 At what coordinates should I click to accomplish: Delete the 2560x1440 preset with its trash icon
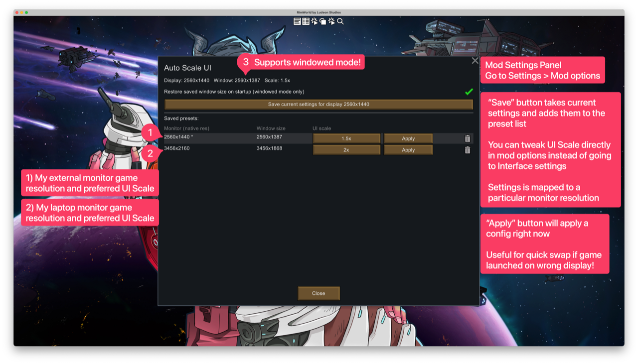click(468, 138)
